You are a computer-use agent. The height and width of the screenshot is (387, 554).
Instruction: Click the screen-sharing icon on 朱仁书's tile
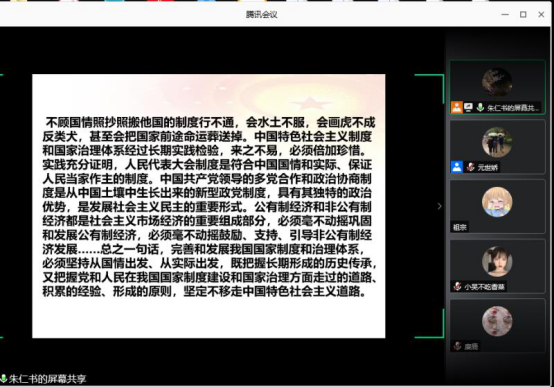(468, 107)
